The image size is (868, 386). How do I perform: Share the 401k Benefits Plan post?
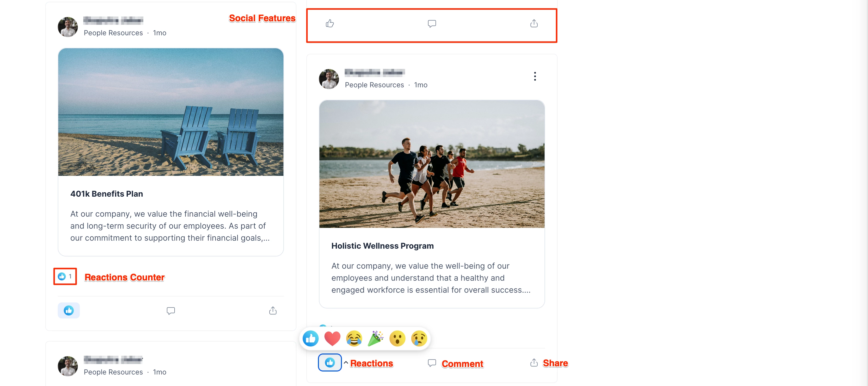click(x=273, y=310)
